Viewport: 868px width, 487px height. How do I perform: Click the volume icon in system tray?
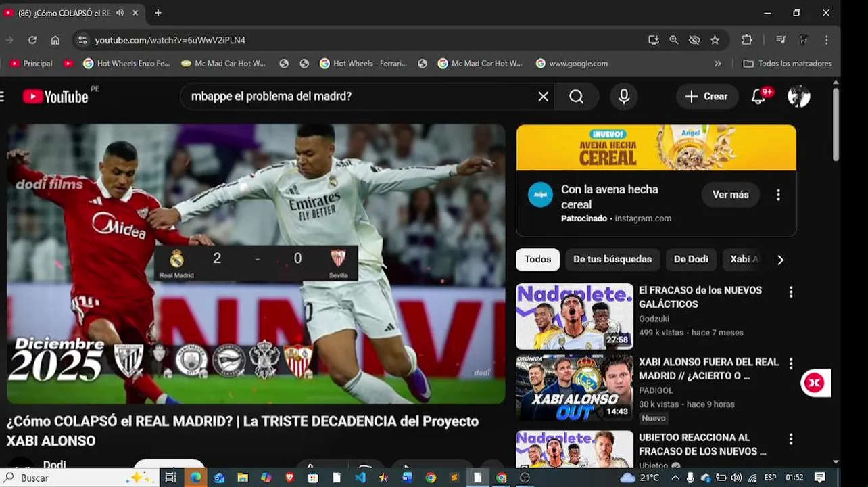click(736, 478)
